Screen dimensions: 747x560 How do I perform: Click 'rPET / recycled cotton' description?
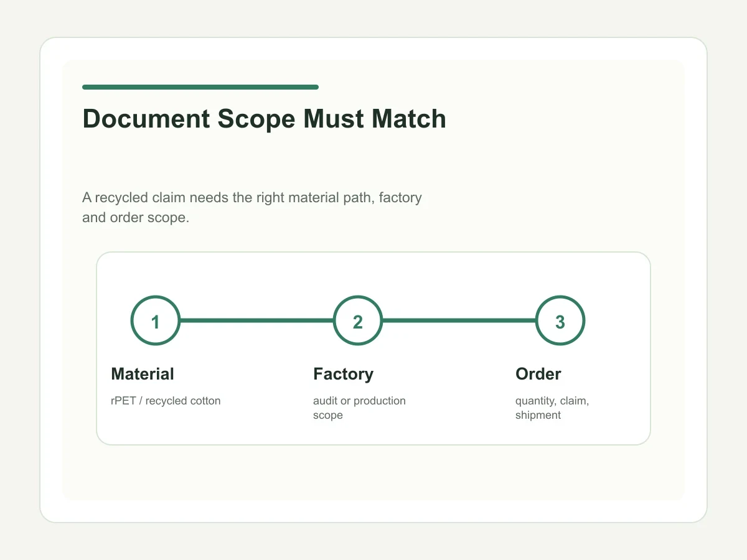(x=166, y=401)
